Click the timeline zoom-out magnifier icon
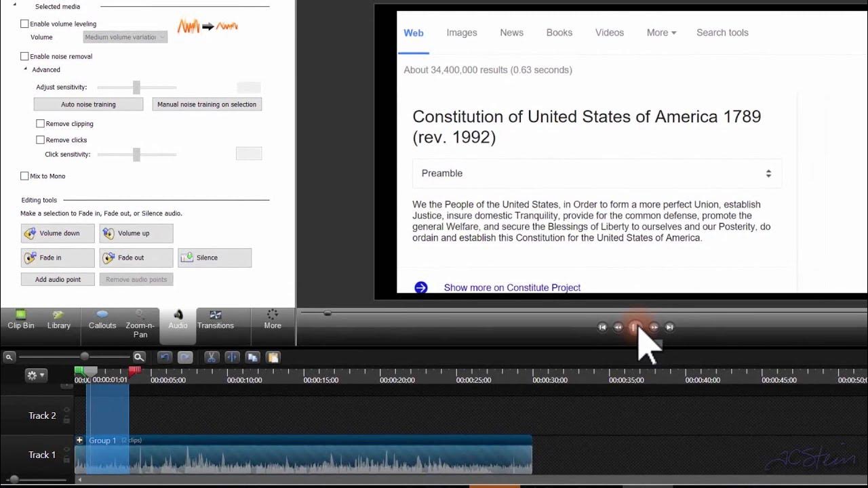The height and width of the screenshot is (488, 868). (x=9, y=357)
